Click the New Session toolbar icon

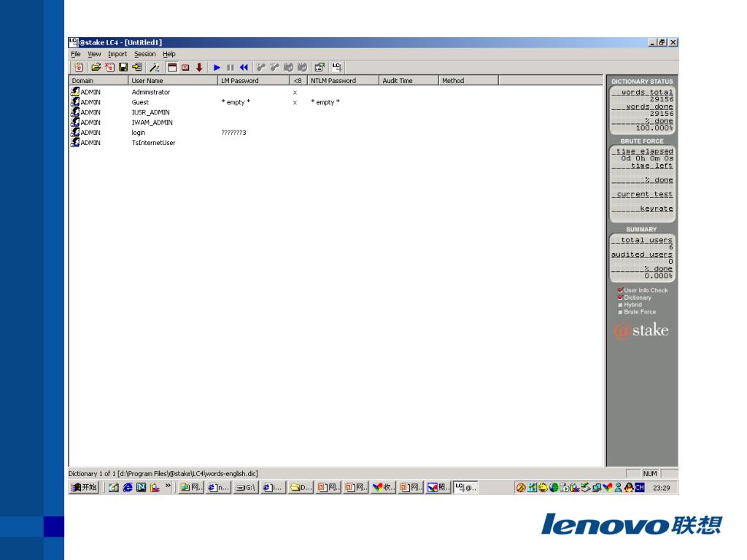coord(79,68)
